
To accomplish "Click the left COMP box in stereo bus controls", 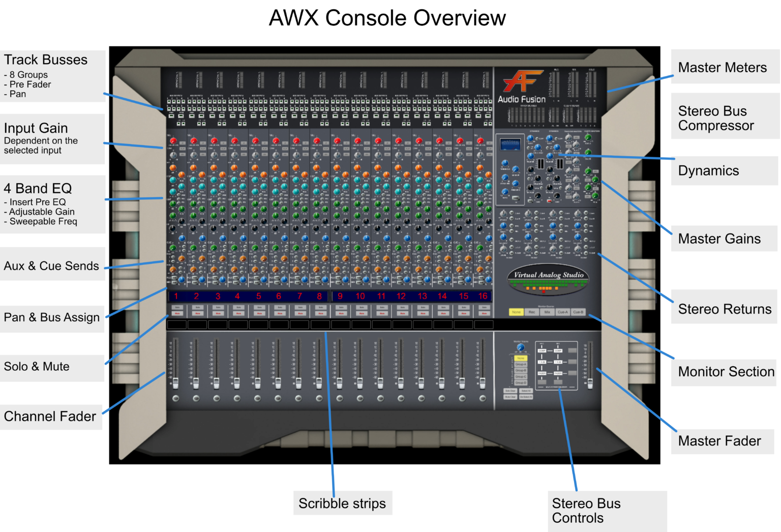I will tap(542, 350).
